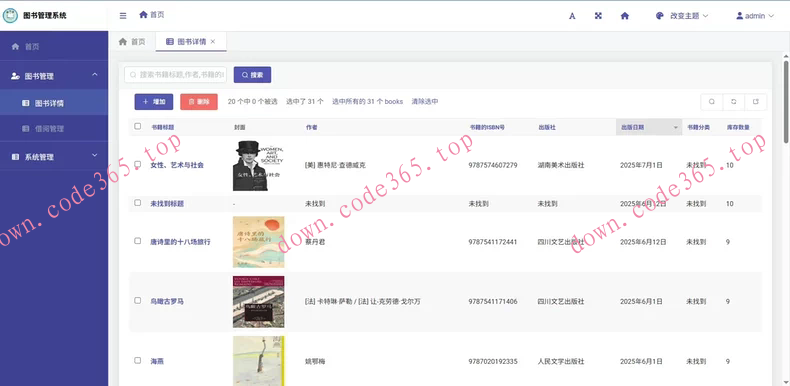This screenshot has height=386, width=790.
Task: Switch to the 首页 tab
Action: click(133, 42)
